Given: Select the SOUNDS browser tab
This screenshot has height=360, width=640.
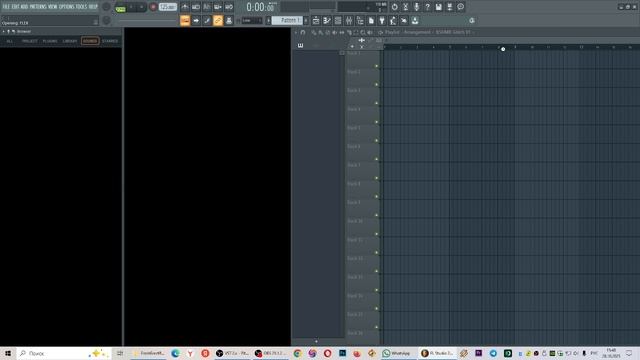Looking at the screenshot, I should coord(90,41).
